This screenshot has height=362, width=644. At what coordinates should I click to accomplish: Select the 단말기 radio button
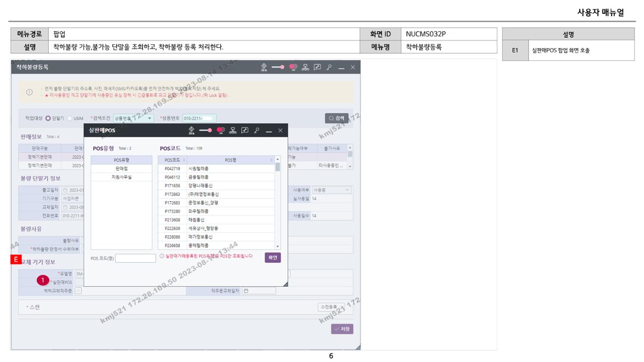pos(48,118)
